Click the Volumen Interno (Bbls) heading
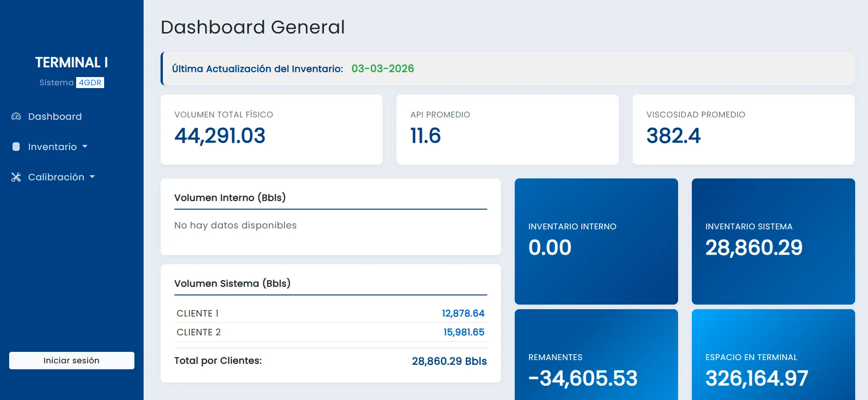This screenshot has width=868, height=400. coord(230,198)
